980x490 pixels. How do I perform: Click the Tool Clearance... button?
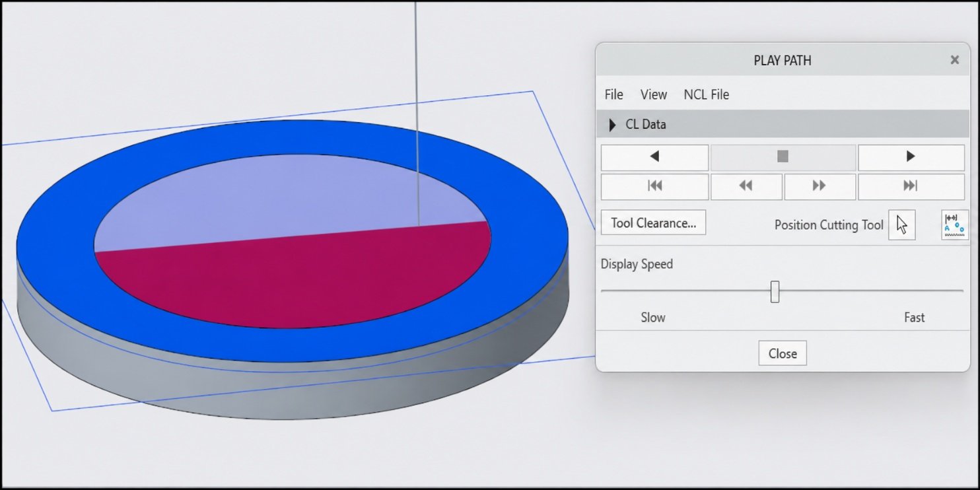point(654,223)
